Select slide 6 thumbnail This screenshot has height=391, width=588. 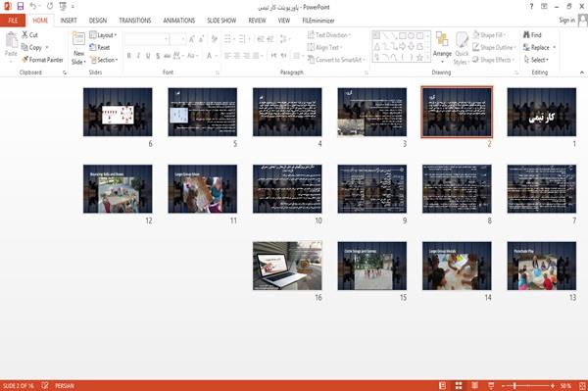(x=118, y=112)
